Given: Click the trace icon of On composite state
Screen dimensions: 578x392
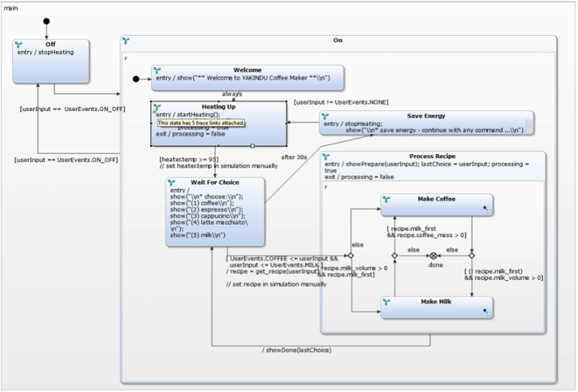Looking at the screenshot, I should click(x=127, y=41).
